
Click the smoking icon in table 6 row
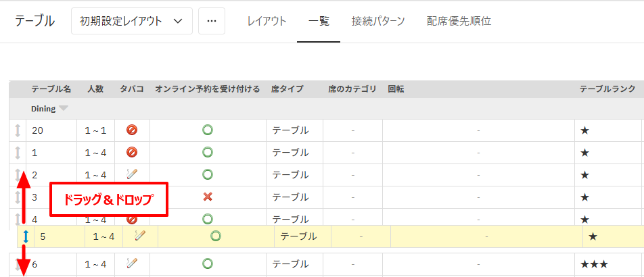pos(132,263)
